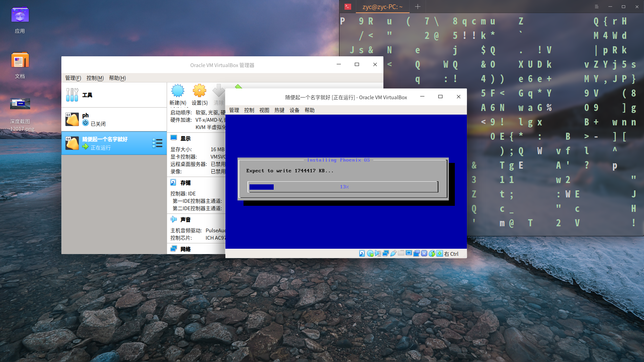Click the 启动顺序 boot order line
The height and width of the screenshot is (362, 644).
point(198,112)
